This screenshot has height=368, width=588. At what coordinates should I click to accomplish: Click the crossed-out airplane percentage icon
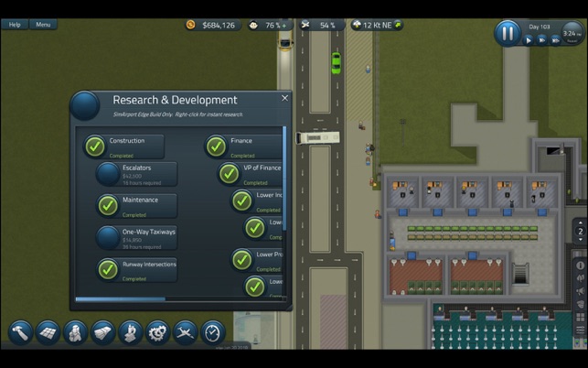coord(305,25)
